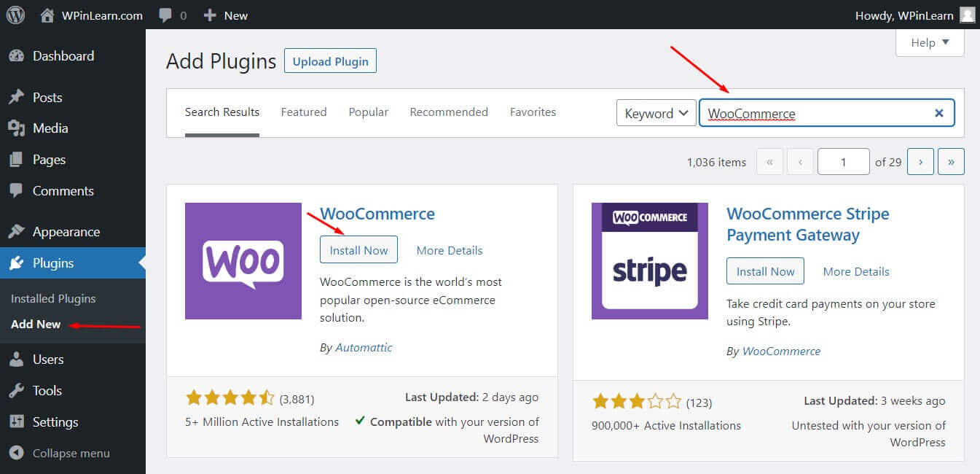This screenshot has height=474, width=980.
Task: Click Last Updated: 3 weeks ago text
Action: tap(874, 401)
